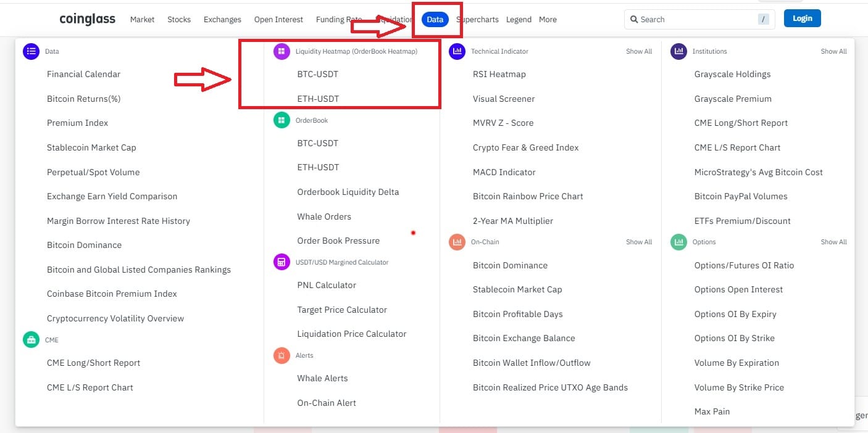Show All Technical Indicator items
Screen dimensions: 868x433
point(639,52)
